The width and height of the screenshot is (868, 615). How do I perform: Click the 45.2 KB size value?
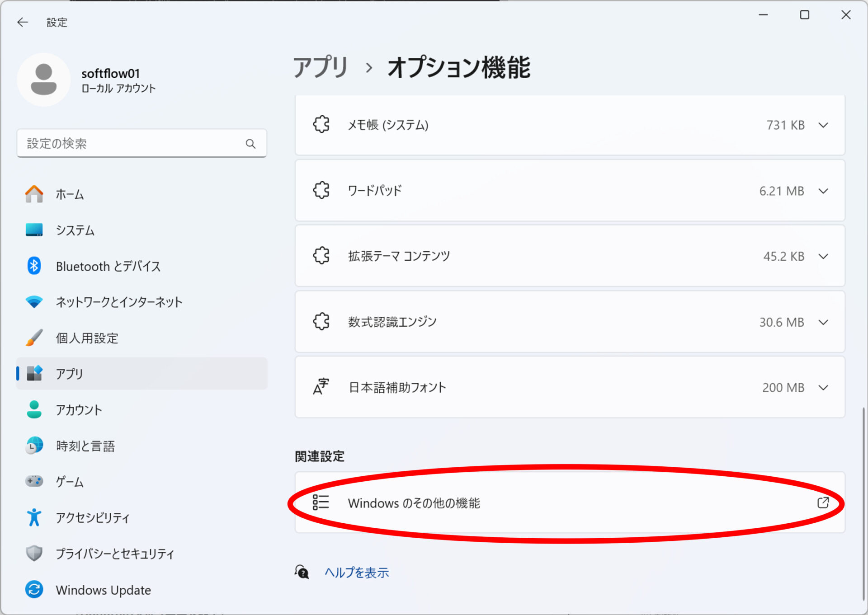784,257
